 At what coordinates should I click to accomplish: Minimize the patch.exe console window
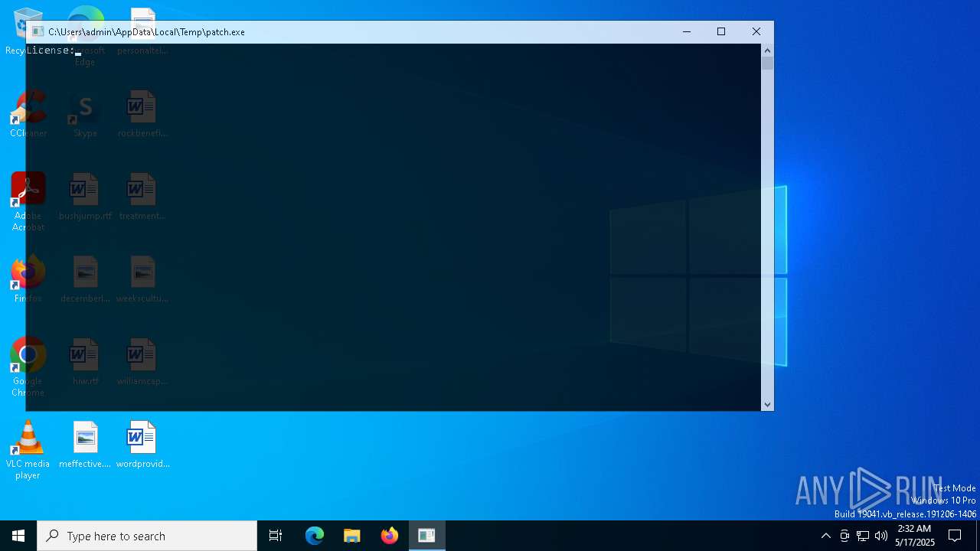click(x=687, y=31)
